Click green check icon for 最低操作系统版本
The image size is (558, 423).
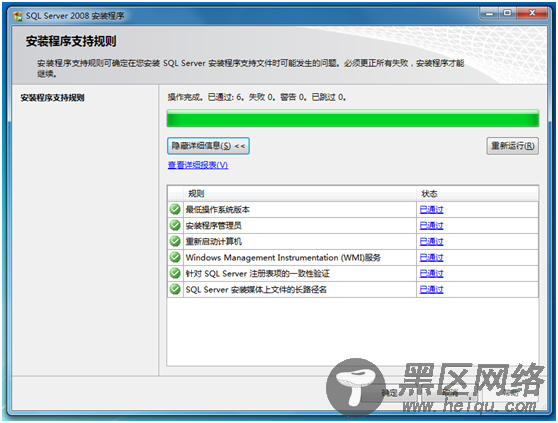tap(175, 209)
